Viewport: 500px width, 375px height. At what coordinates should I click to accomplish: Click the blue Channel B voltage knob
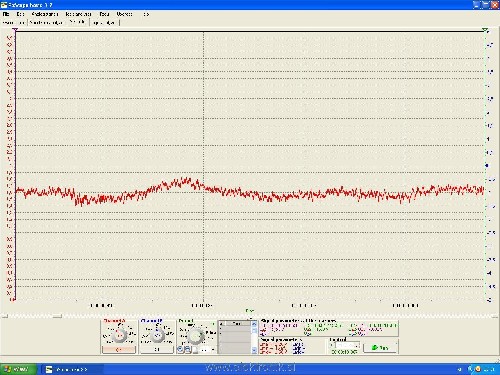[157, 336]
